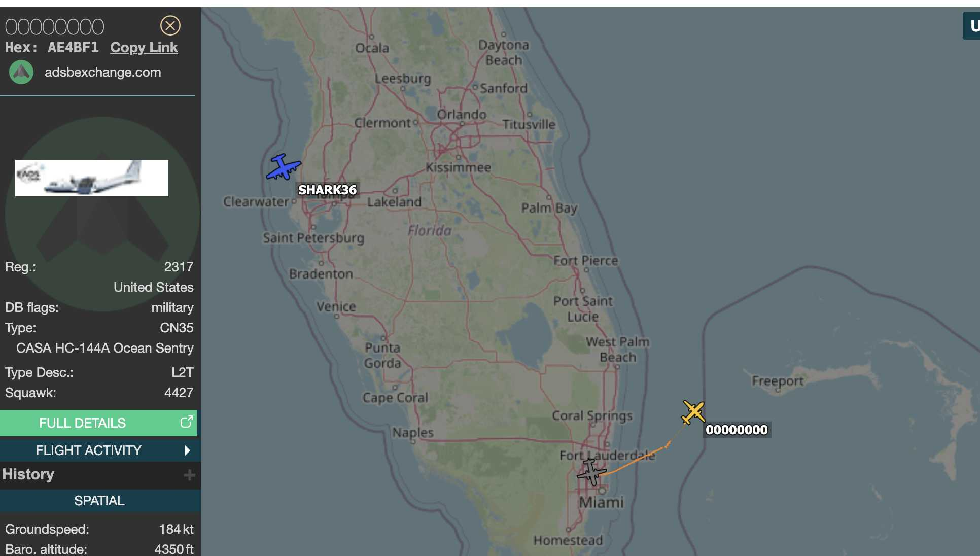This screenshot has width=980, height=556.
Task: Expand FLIGHT ACTIVITY arrow
Action: click(187, 450)
